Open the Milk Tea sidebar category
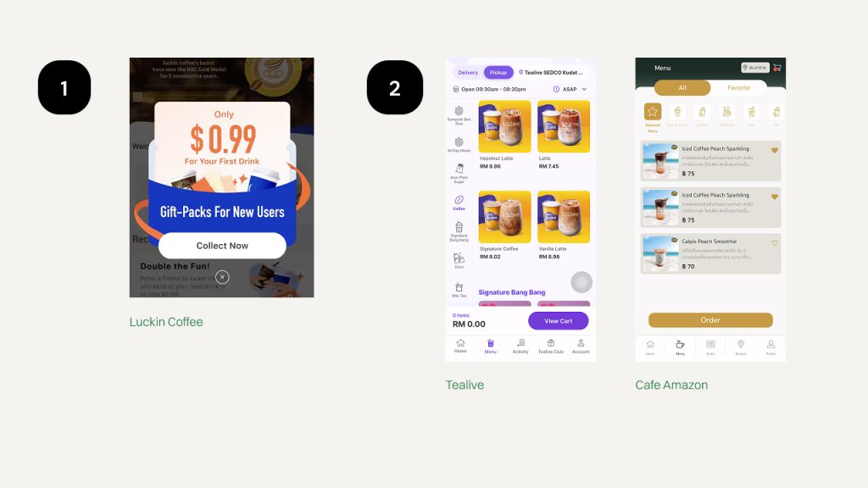Image resolution: width=868 pixels, height=488 pixels. click(x=459, y=290)
